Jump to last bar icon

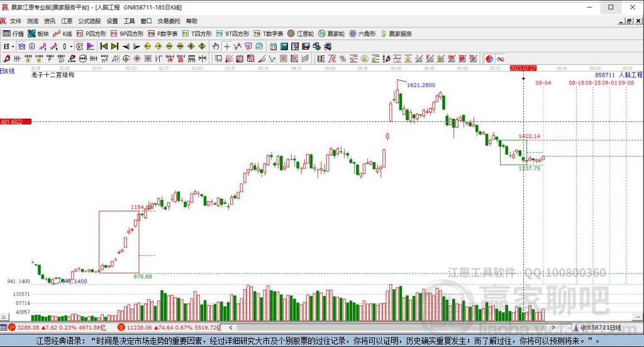[115, 47]
